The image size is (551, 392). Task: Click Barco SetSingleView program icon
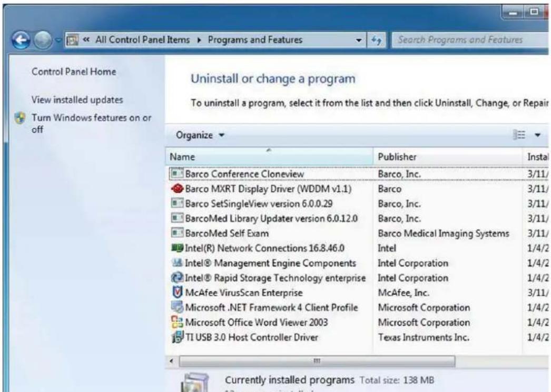tap(177, 203)
